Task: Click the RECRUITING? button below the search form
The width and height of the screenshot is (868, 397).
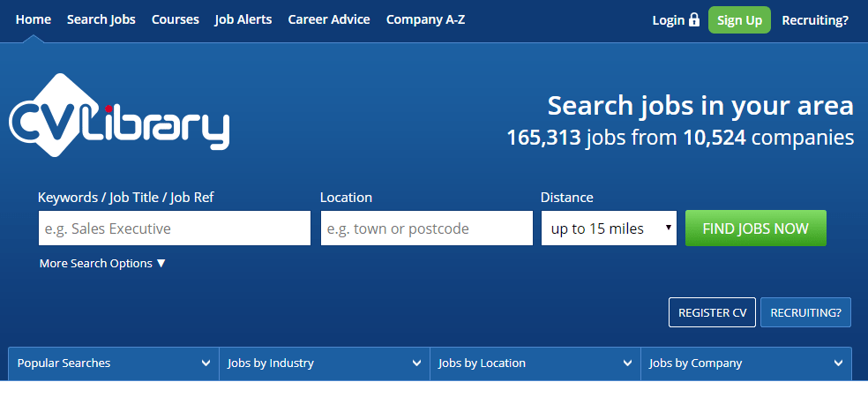Action: click(806, 312)
